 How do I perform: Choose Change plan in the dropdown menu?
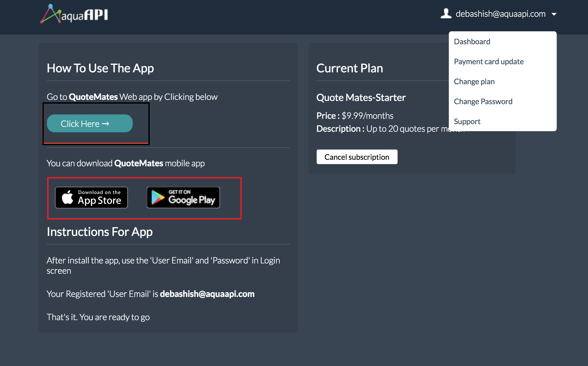[474, 82]
